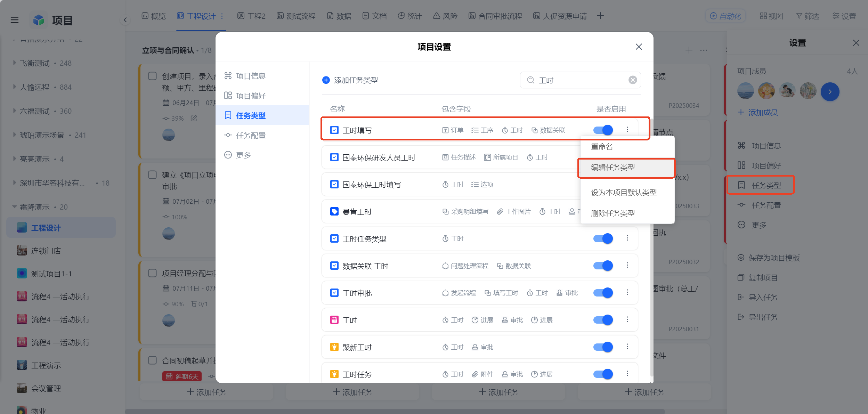Close the 设置 side panel

[x=856, y=43]
